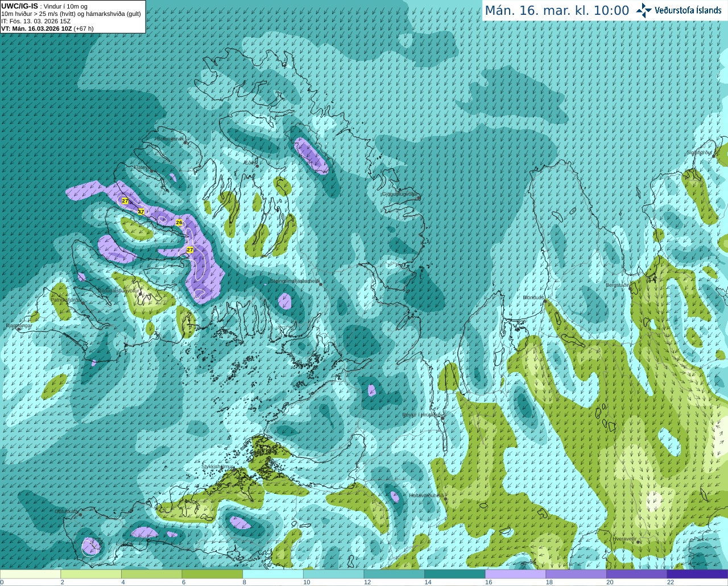Image resolution: width=728 pixels, height=586 pixels.
Task: Click the 'UWC/IG-IS : Vindur í 10m og' title line
Action: click(x=44, y=6)
